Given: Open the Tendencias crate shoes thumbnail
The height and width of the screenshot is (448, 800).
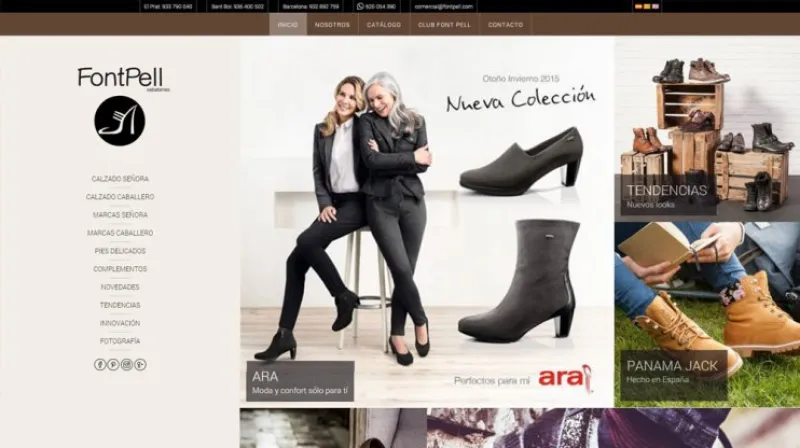Looking at the screenshot, I should tap(707, 129).
